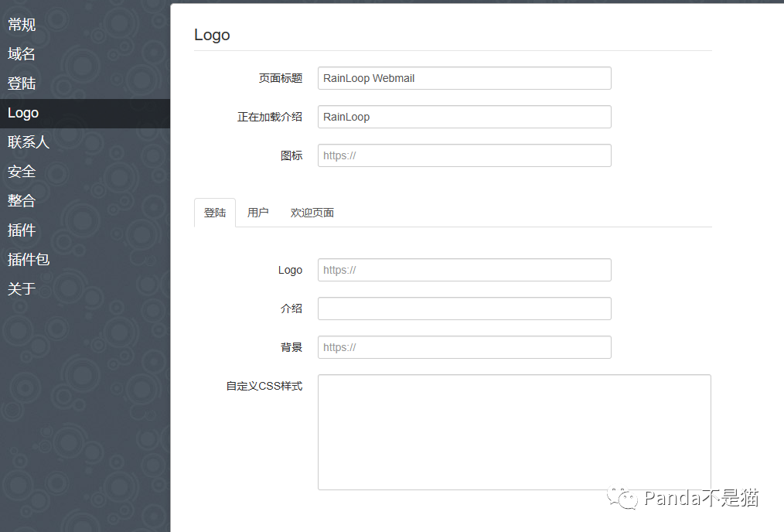Image resolution: width=784 pixels, height=532 pixels.
Task: Focus the Logo https:// URL field
Action: (464, 270)
